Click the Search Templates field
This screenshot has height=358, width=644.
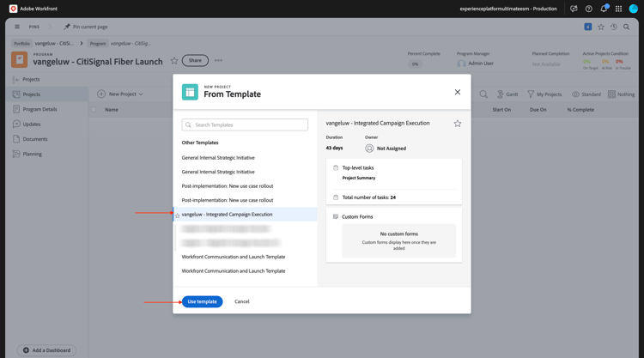tap(245, 124)
